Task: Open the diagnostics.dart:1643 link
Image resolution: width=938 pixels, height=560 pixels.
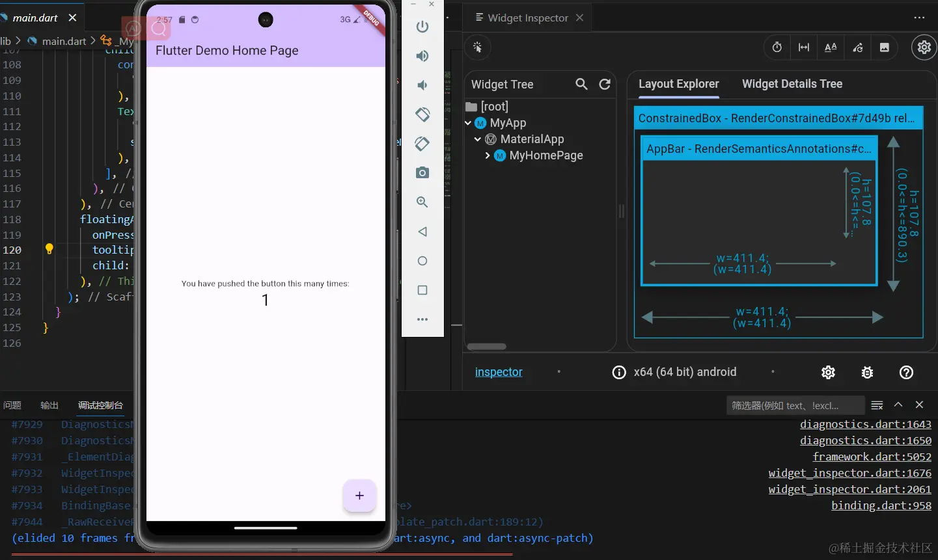Action: pos(866,424)
